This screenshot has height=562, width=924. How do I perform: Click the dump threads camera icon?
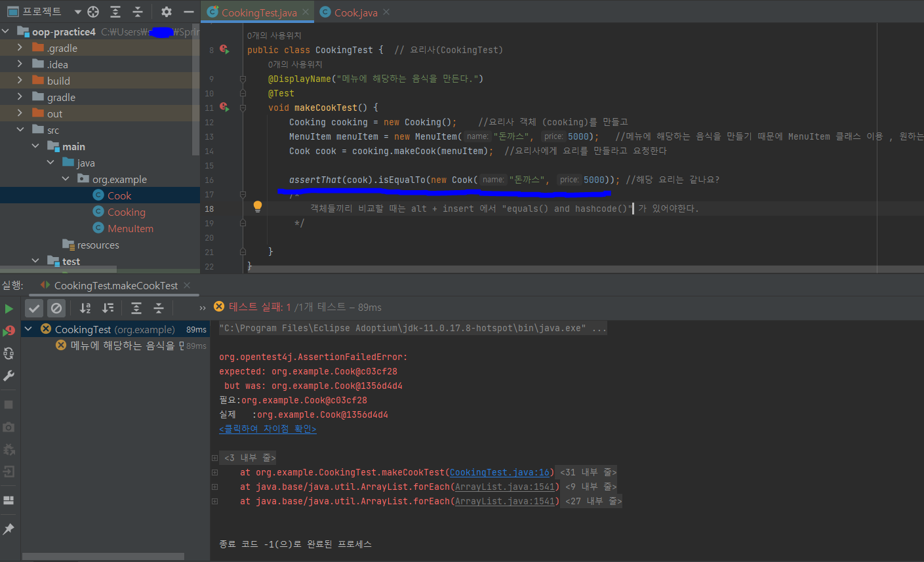click(x=9, y=427)
